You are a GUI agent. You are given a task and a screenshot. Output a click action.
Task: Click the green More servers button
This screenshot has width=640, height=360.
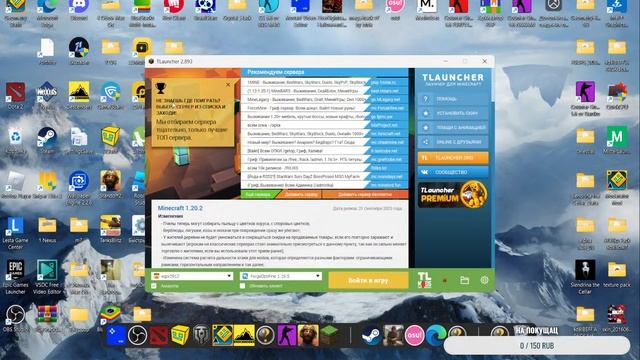point(259,195)
